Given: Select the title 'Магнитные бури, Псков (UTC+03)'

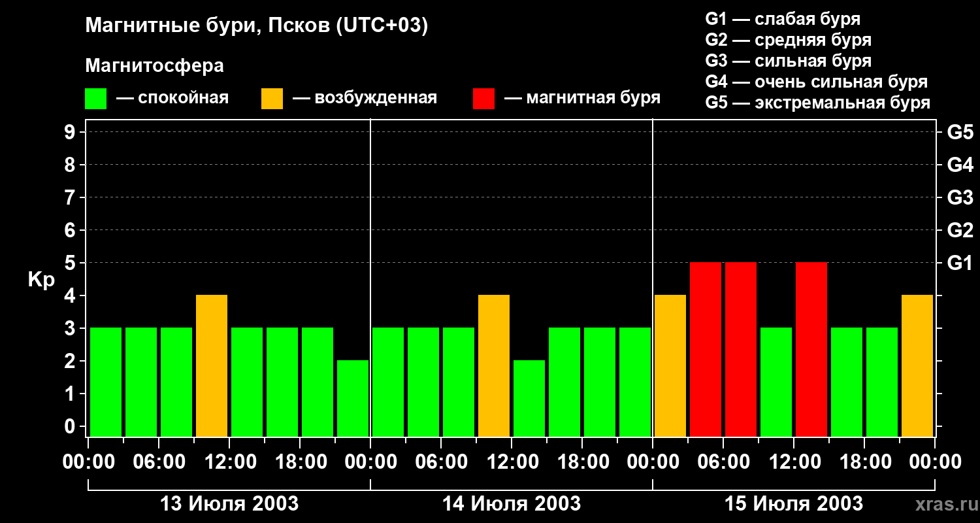Looking at the screenshot, I should pyautogui.click(x=257, y=26).
